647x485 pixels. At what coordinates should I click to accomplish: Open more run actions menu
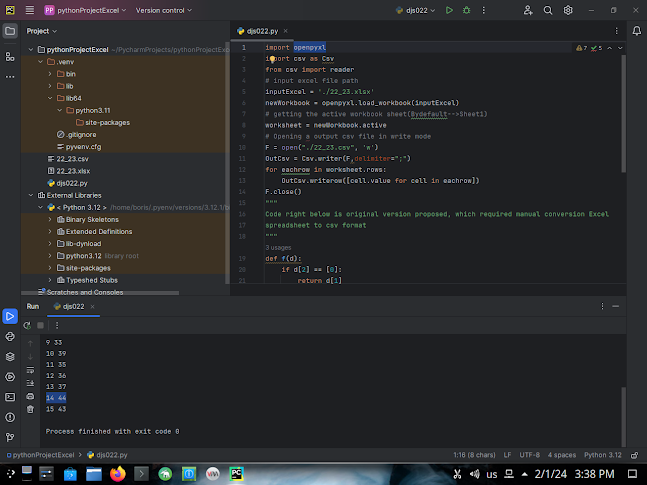pyautogui.click(x=484, y=10)
